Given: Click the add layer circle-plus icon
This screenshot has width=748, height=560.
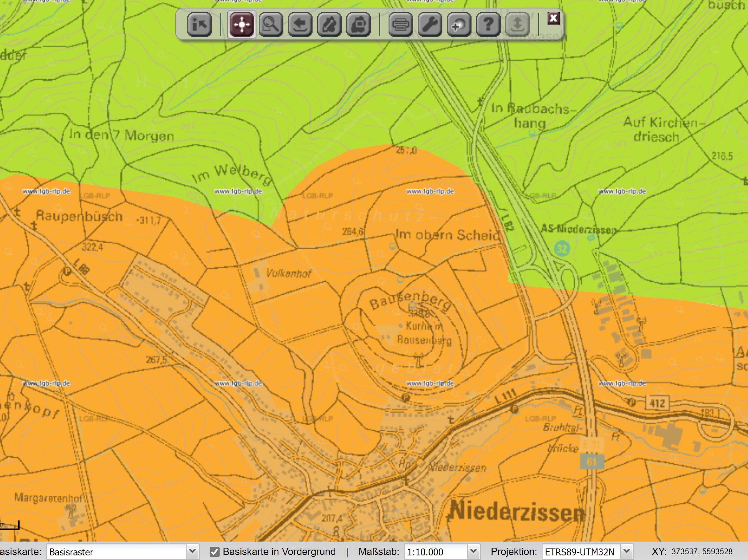Looking at the screenshot, I should tap(459, 25).
